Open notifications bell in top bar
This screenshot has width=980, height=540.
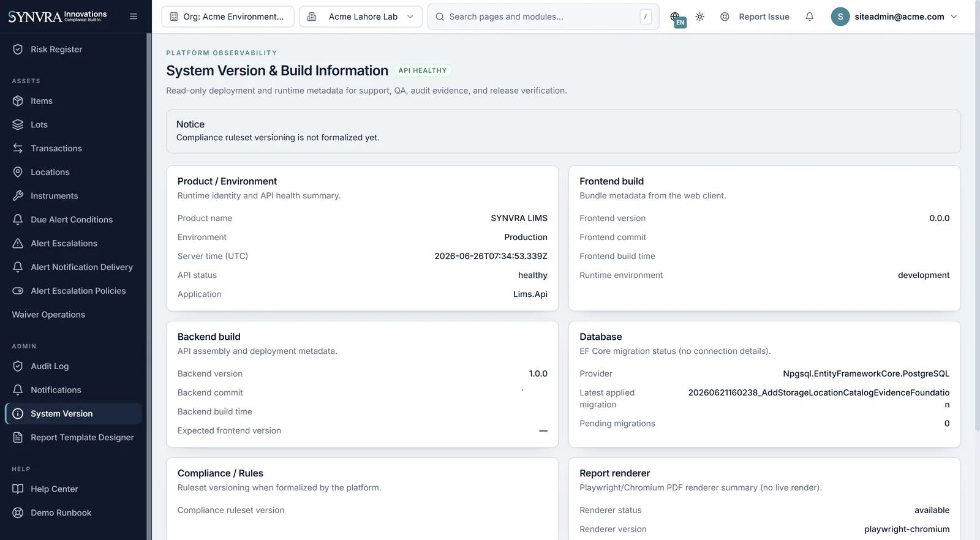pyautogui.click(x=810, y=17)
